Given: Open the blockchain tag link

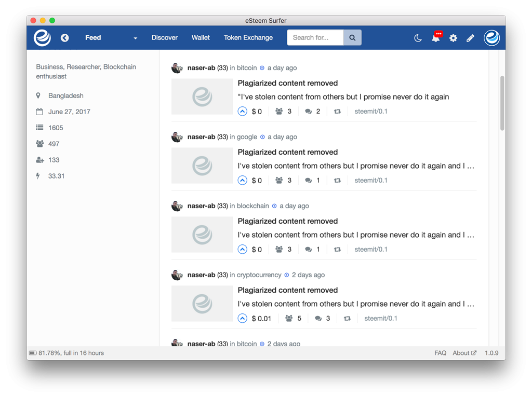Looking at the screenshot, I should (x=253, y=206).
